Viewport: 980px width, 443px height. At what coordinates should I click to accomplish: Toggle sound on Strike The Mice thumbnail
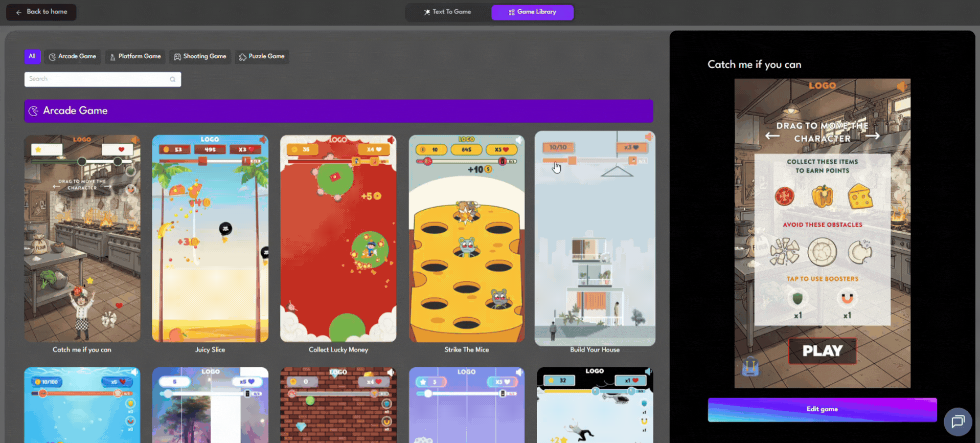tap(519, 140)
